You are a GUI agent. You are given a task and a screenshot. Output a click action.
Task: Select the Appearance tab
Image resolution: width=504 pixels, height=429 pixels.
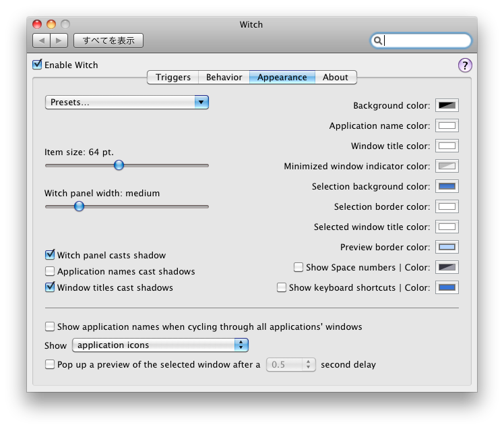tap(282, 78)
